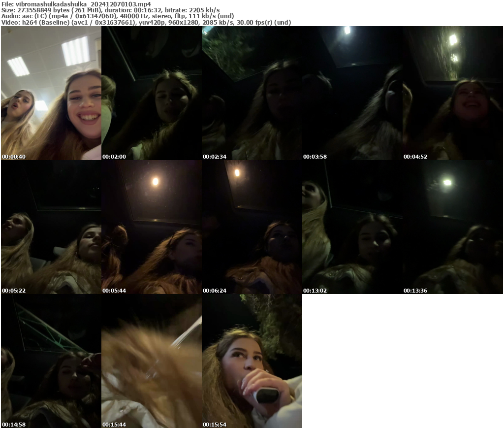Open the dark frame at 00:05:22
Viewport: 504px width, 428px height.
click(x=49, y=228)
